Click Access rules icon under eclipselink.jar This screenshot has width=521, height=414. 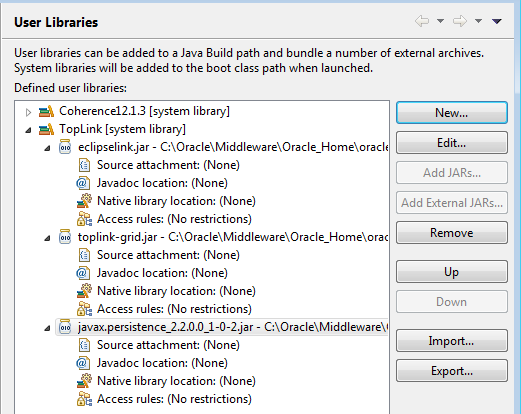coord(84,219)
